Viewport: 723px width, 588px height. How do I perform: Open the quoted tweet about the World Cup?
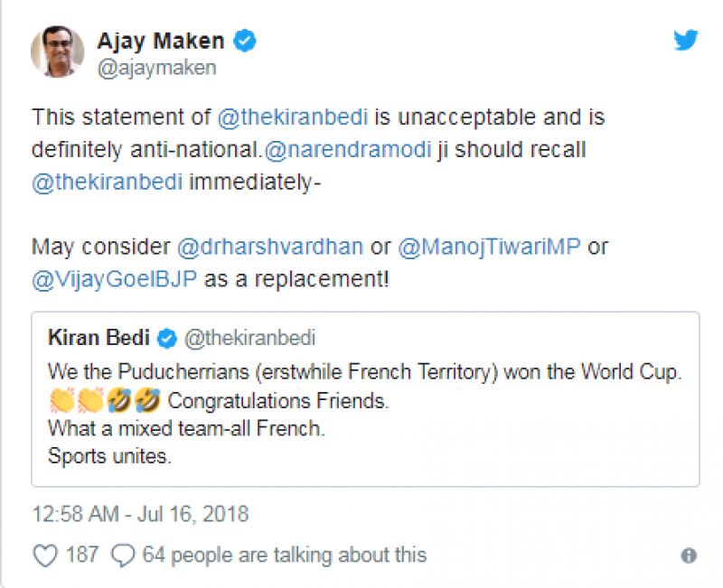[365, 414]
